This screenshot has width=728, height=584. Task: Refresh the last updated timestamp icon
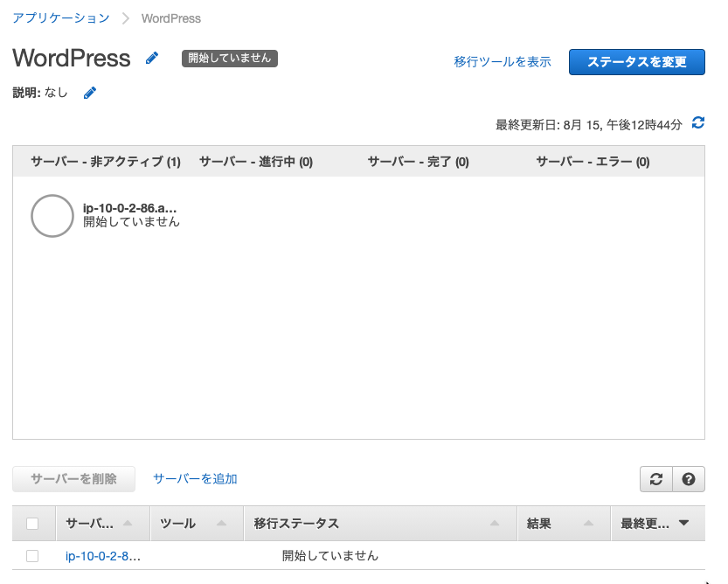(x=698, y=123)
